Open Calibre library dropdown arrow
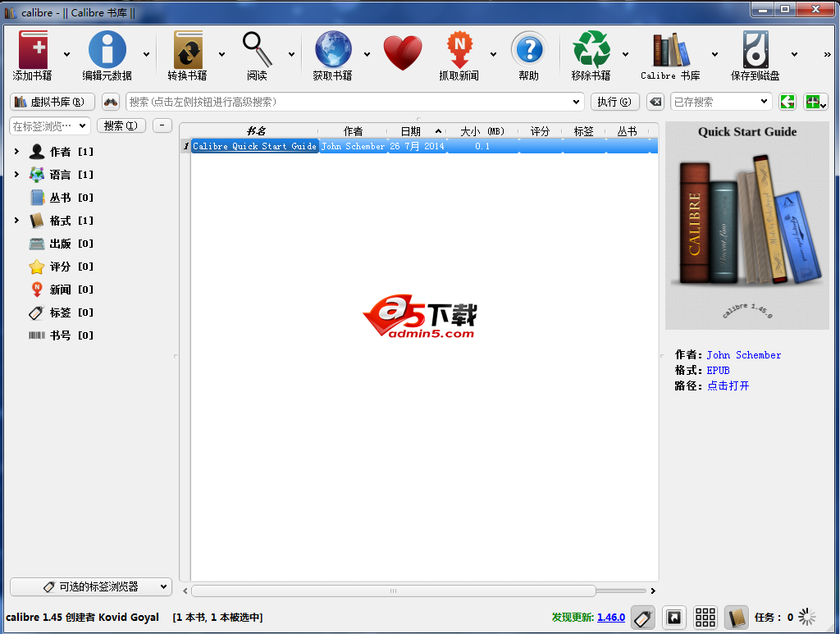 click(x=714, y=54)
